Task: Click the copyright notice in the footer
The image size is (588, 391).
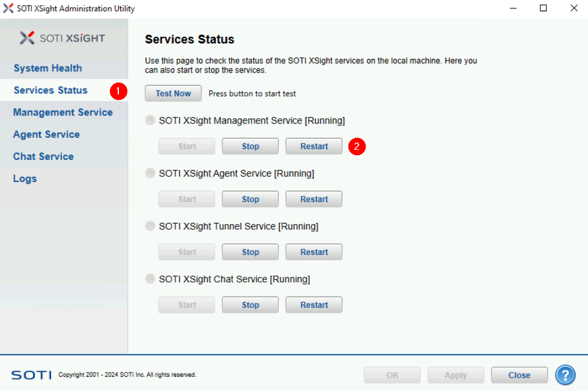Action: pyautogui.click(x=127, y=374)
